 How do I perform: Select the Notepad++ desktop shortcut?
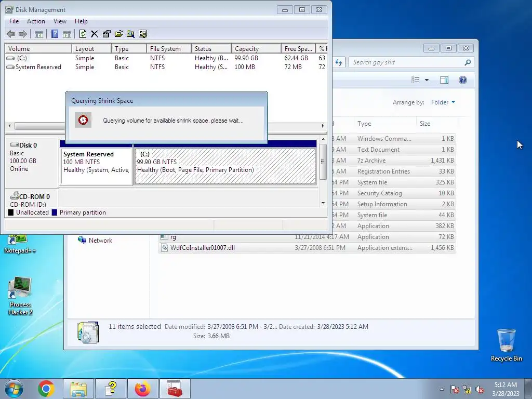20,244
